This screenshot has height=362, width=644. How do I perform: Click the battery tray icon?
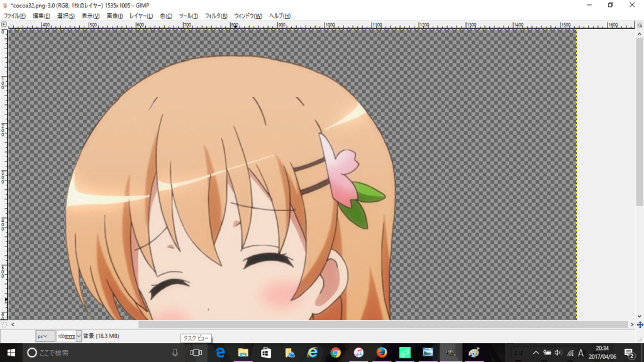[x=547, y=353]
